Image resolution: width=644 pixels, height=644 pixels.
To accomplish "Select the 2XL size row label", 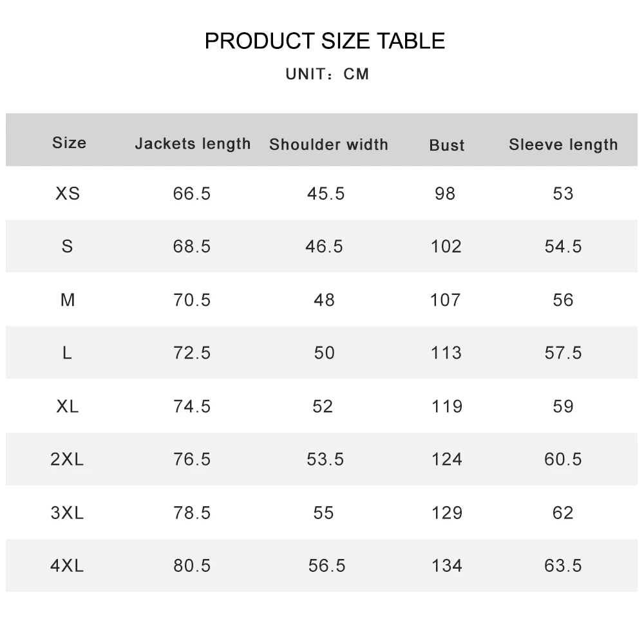I will (67, 459).
